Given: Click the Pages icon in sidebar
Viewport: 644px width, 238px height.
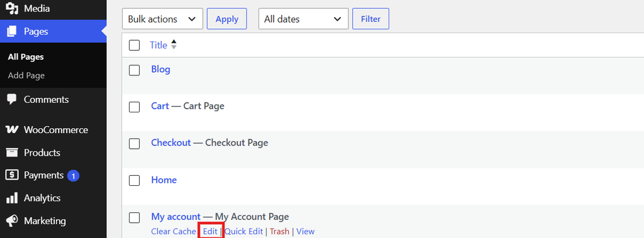Looking at the screenshot, I should tap(12, 31).
